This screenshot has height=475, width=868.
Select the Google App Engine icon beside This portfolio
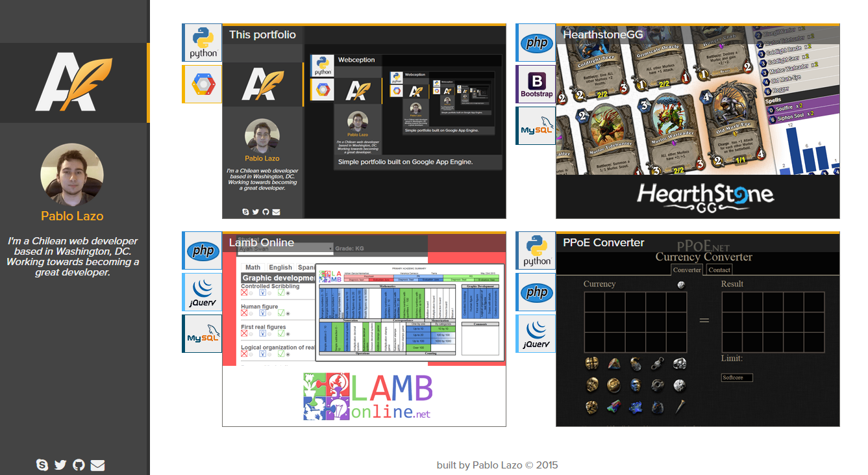(x=202, y=84)
